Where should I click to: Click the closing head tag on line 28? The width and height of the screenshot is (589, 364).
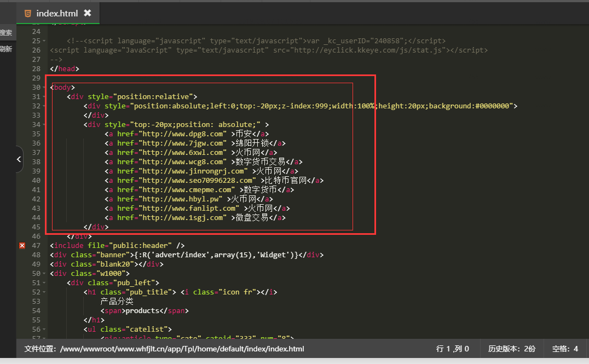65,69
